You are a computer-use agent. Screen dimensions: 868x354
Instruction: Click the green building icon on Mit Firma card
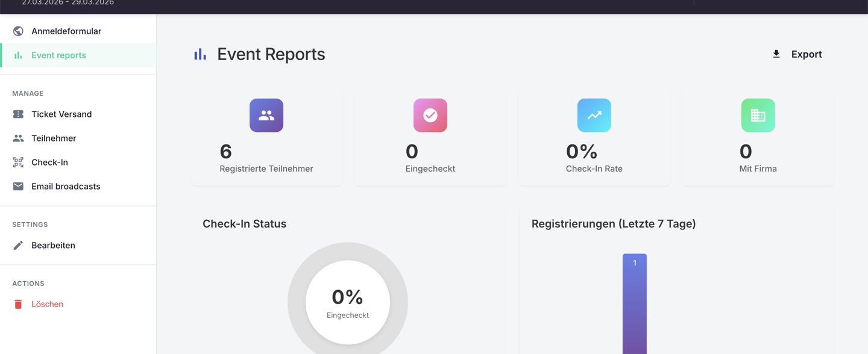(x=758, y=115)
